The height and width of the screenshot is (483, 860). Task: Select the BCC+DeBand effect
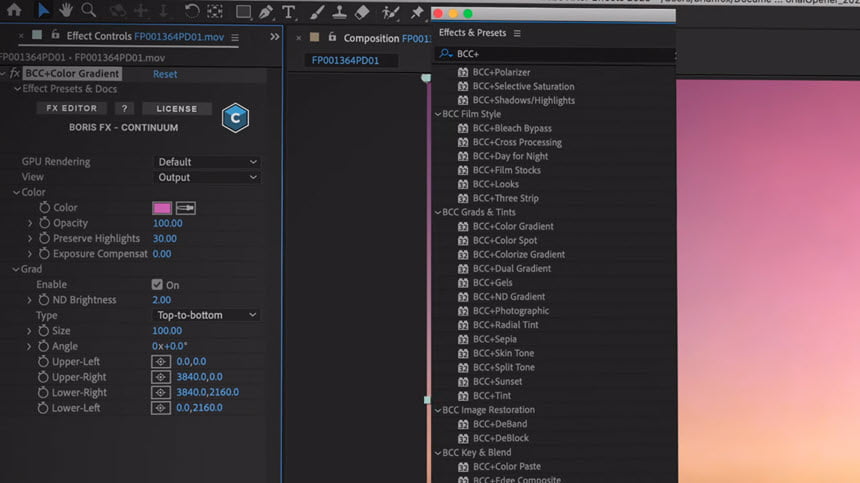click(500, 424)
